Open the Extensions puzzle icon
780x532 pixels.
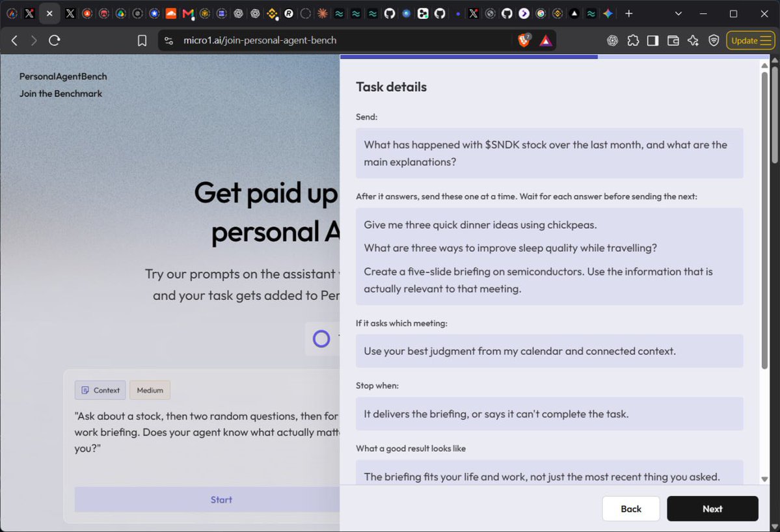pyautogui.click(x=633, y=40)
